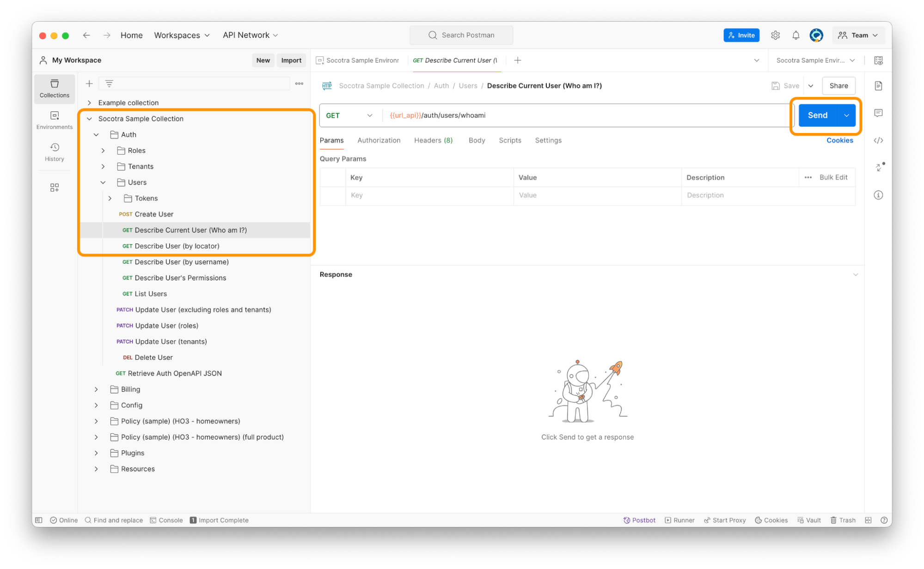
Task: Open the Code snippet icon
Action: [878, 140]
